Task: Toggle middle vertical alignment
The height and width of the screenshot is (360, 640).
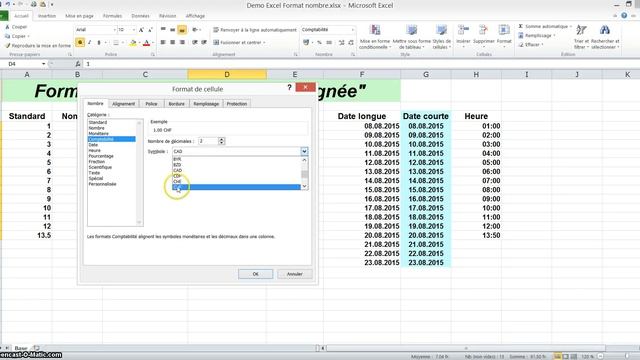Action: 172,30
